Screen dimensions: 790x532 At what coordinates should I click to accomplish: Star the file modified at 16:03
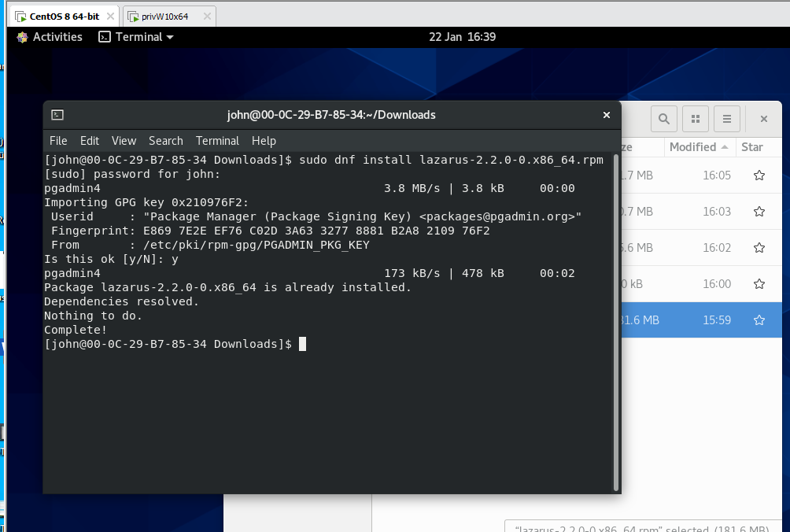coord(759,212)
